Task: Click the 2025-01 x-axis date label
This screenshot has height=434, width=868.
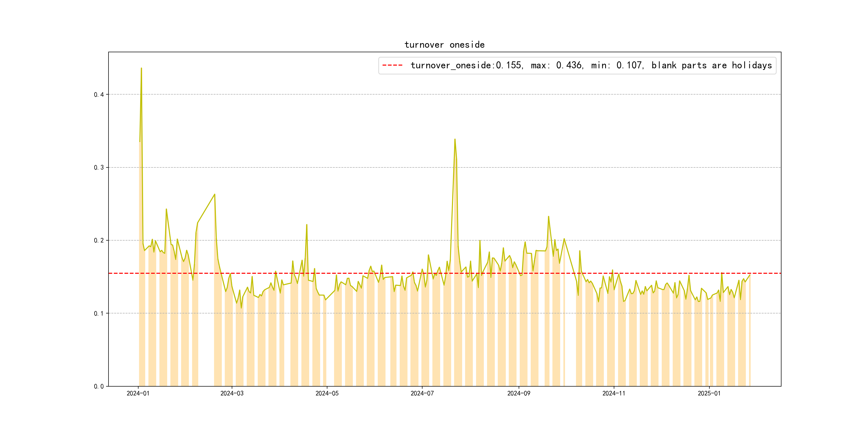Action: (x=709, y=394)
